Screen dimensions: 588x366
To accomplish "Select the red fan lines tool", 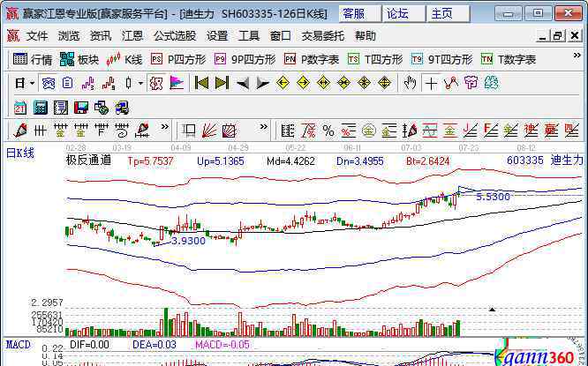I will [x=209, y=131].
